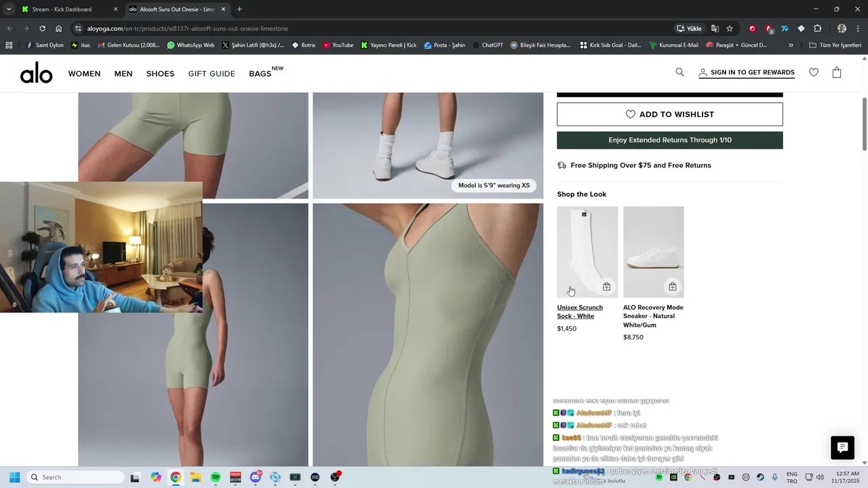Open a new browser tab
The image size is (868, 488).
coord(239,9)
